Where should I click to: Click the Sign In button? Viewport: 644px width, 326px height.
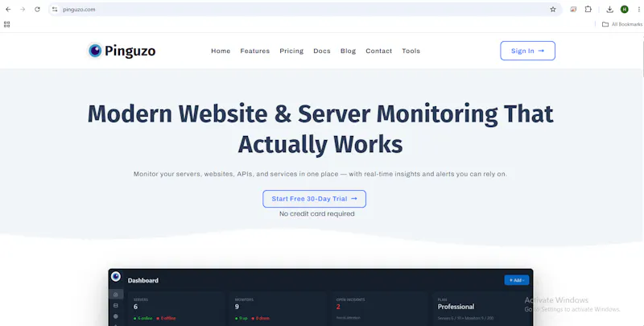point(528,51)
